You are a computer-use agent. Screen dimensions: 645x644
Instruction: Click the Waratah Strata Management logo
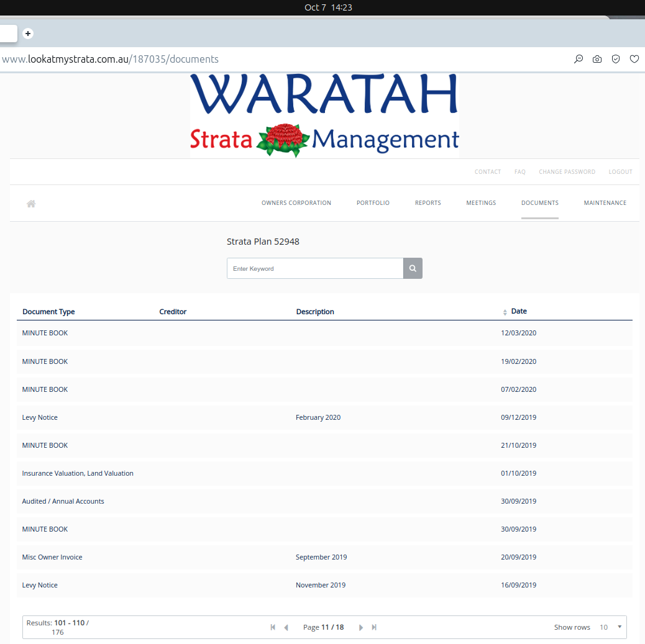(x=324, y=116)
